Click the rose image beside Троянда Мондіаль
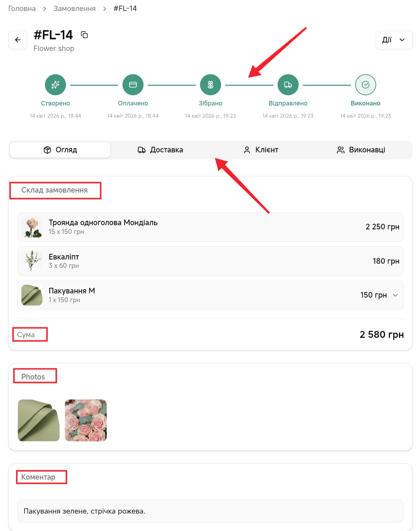The height and width of the screenshot is (531, 420). tap(32, 227)
